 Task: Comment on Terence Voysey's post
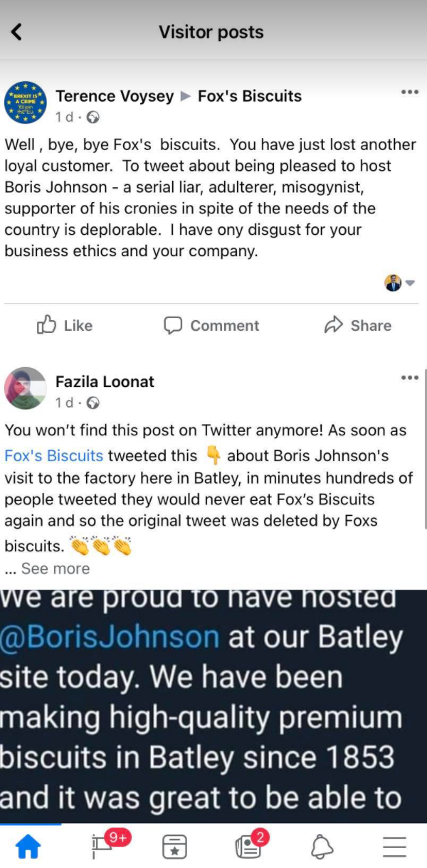(x=211, y=325)
